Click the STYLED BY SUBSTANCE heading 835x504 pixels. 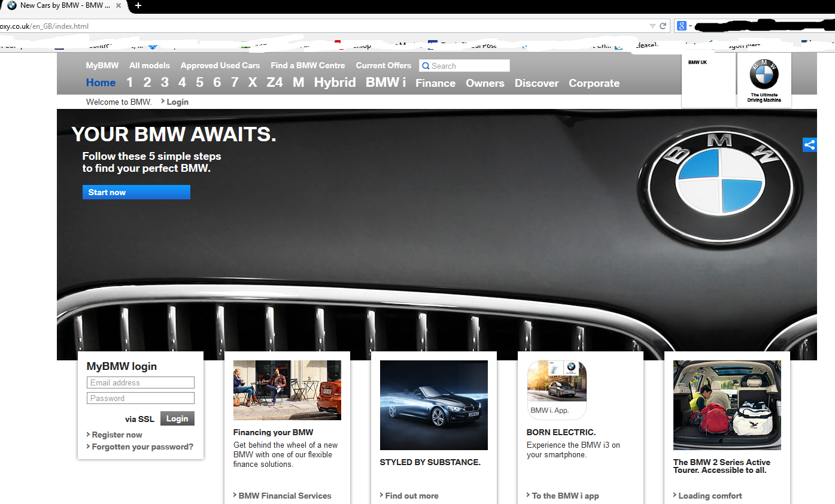coord(430,462)
